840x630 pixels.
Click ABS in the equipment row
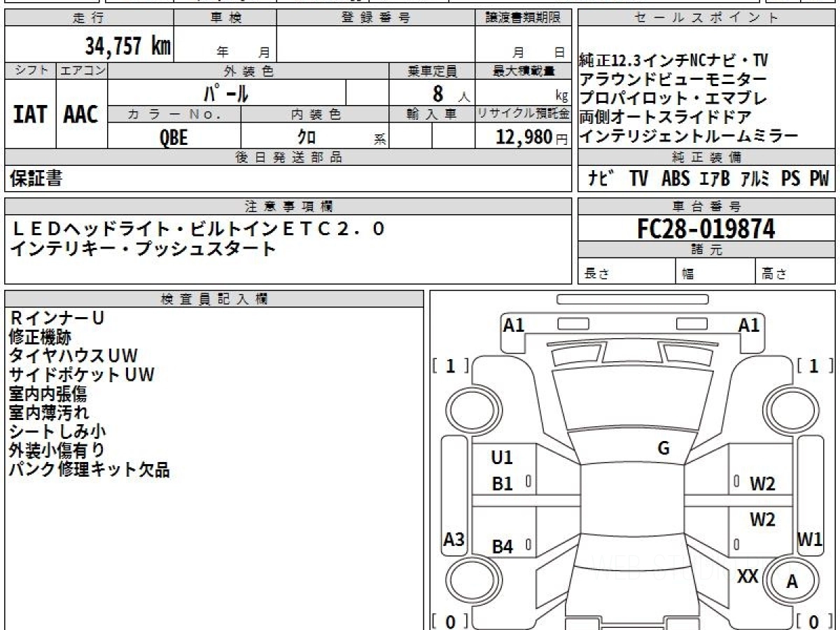click(x=675, y=179)
